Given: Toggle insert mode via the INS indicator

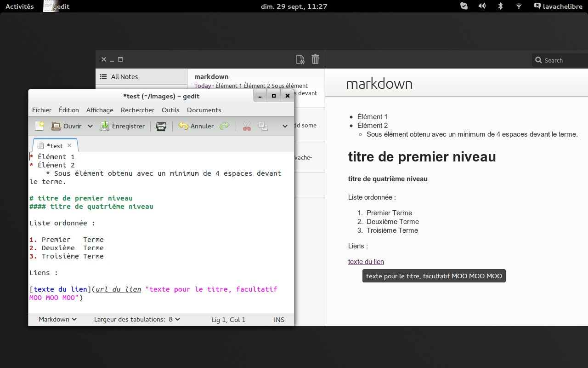Looking at the screenshot, I should (279, 319).
